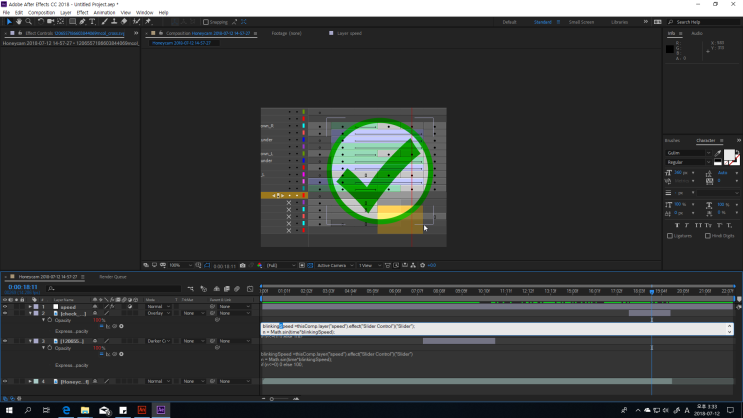Open composition mini-flowchart in timeline
This screenshot has height=418, width=743.
tap(190, 289)
